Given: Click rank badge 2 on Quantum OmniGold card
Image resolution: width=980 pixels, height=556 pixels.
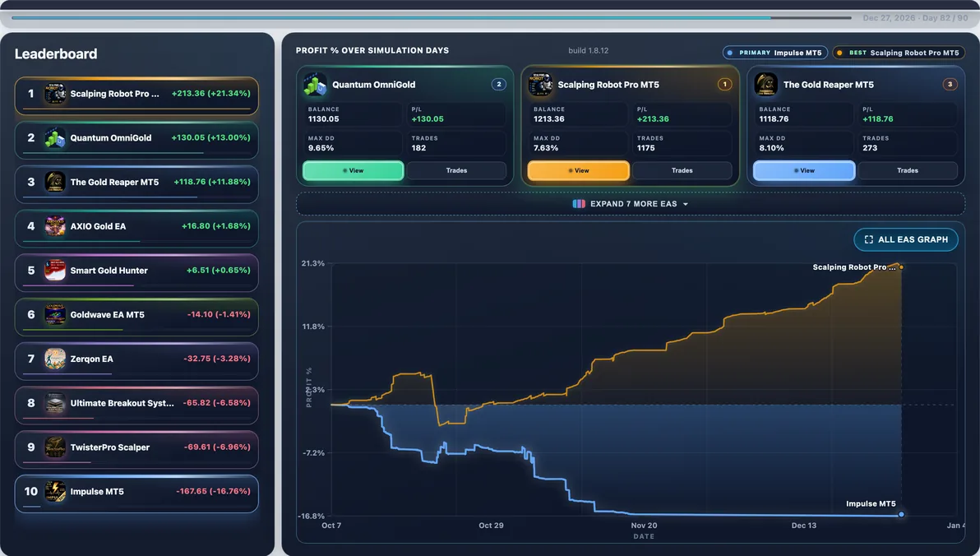Looking at the screenshot, I should [499, 85].
